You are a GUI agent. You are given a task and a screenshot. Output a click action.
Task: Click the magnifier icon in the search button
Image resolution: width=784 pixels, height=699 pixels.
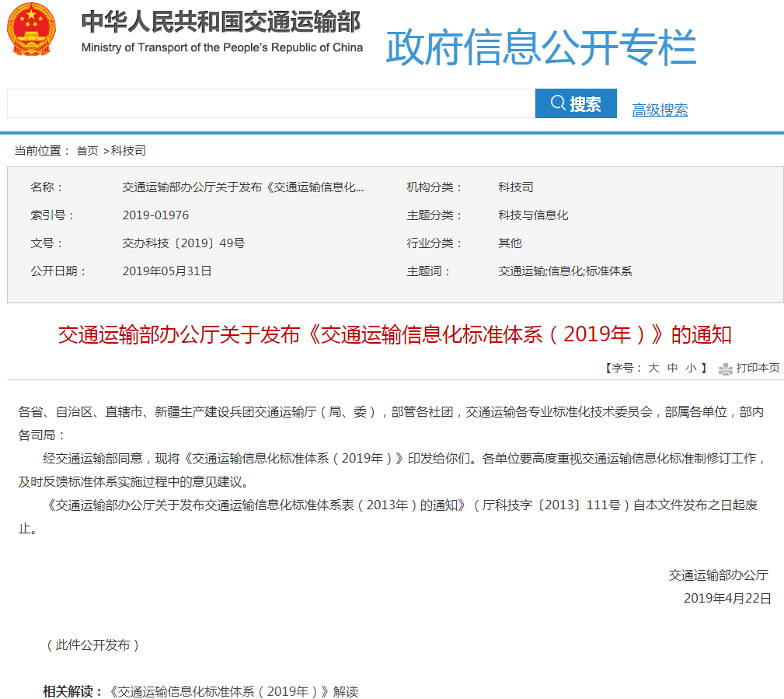[x=558, y=103]
